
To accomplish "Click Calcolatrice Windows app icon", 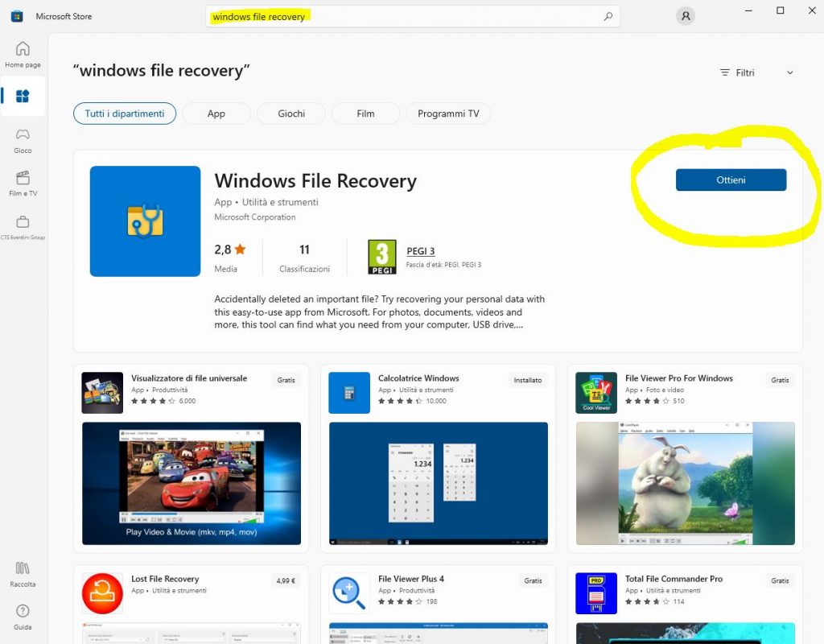I will click(x=349, y=393).
